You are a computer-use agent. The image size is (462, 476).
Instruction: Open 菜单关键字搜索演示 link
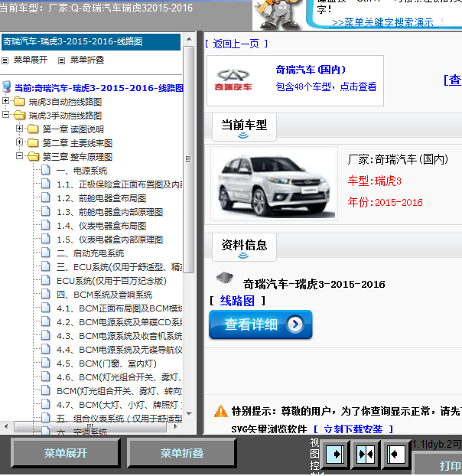coord(382,22)
